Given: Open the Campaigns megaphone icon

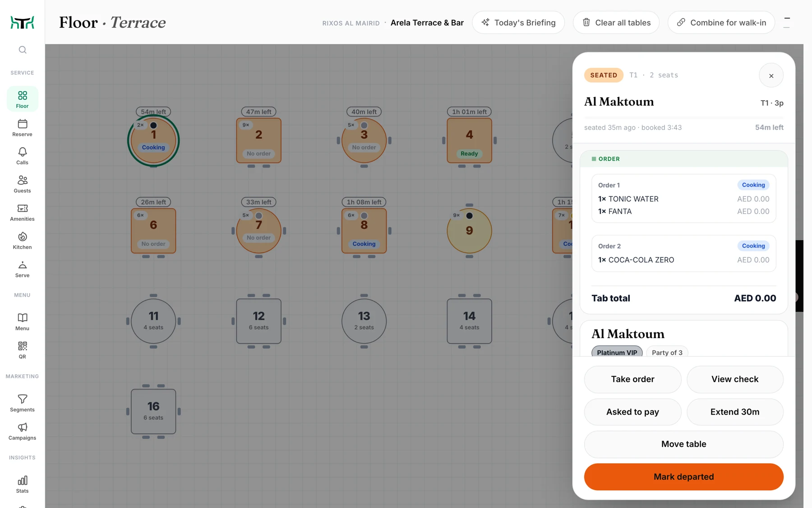Looking at the screenshot, I should (22, 427).
